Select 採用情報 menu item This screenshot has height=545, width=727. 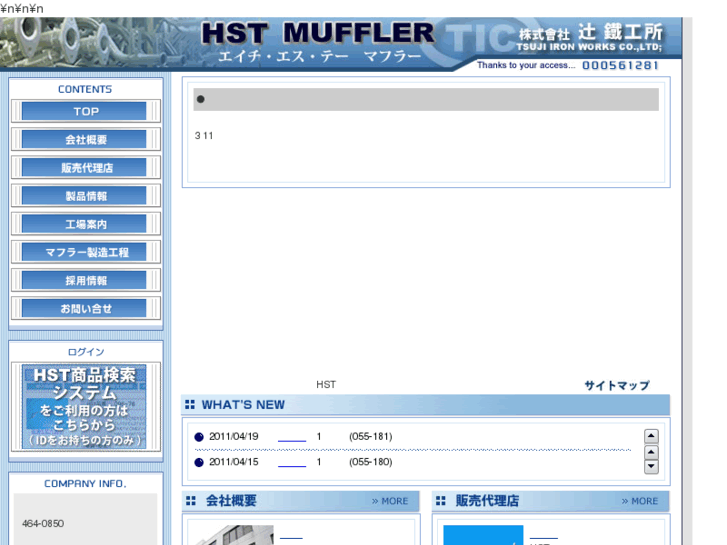tap(86, 281)
